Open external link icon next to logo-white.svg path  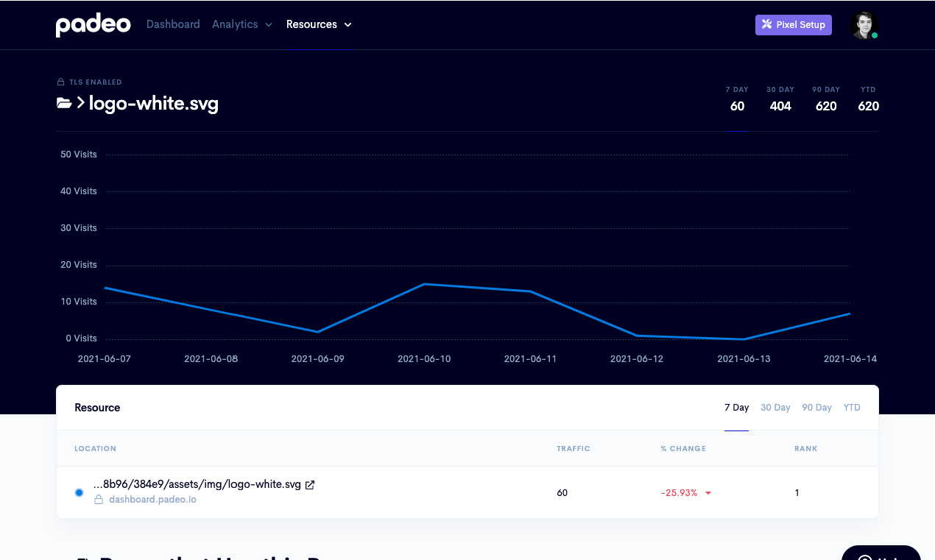[310, 485]
